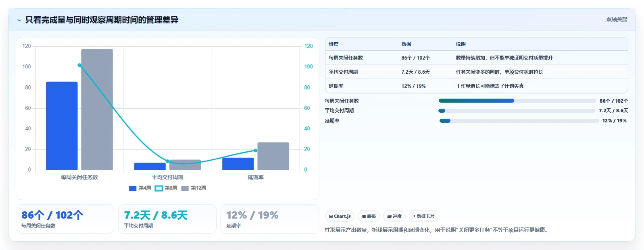Click the 说明 table column header
644x250 pixels.
tap(461, 44)
